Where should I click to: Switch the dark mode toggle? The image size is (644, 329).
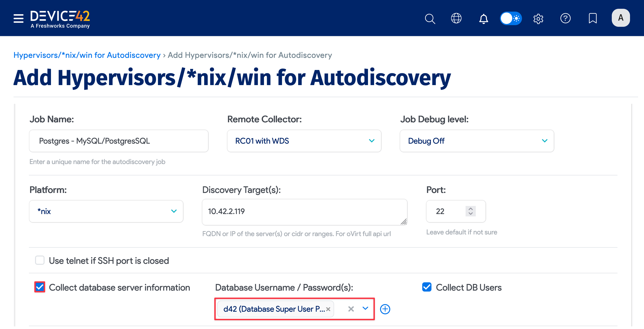pos(511,18)
